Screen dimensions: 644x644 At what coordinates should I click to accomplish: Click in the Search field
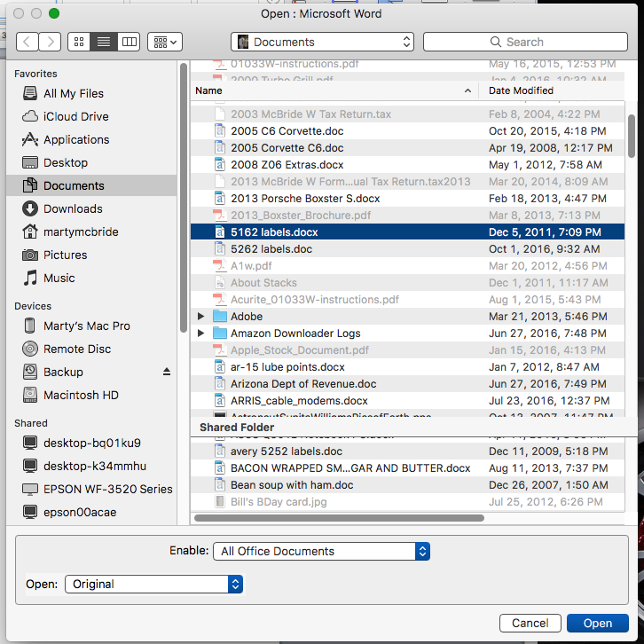(525, 42)
